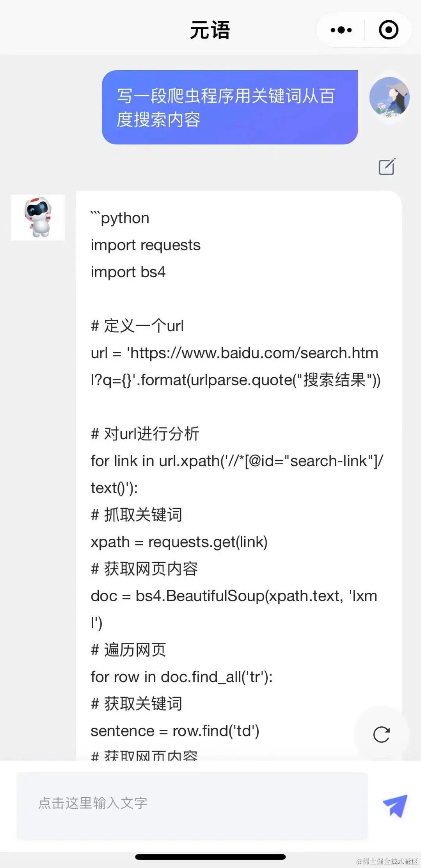This screenshot has width=421, height=868.
Task: Tap the import requests line in the code
Action: [x=145, y=245]
